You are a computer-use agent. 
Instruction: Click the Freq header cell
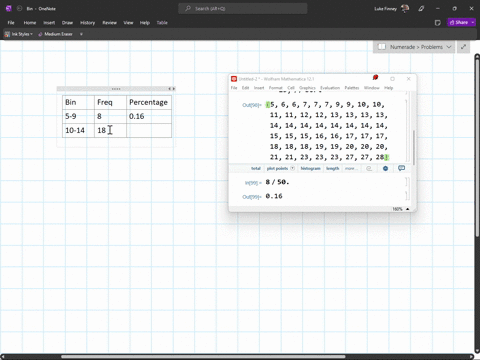[110, 102]
